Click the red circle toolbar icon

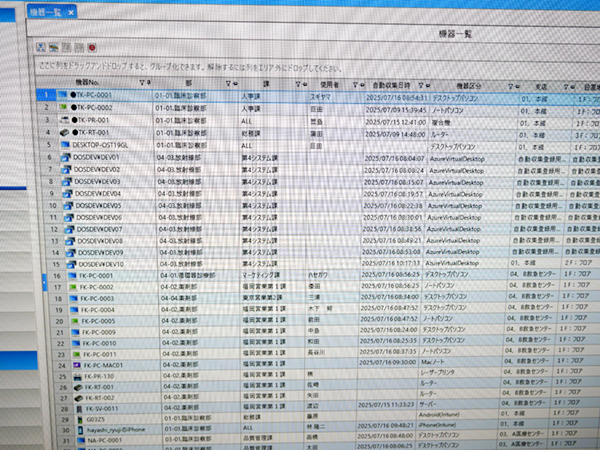92,48
